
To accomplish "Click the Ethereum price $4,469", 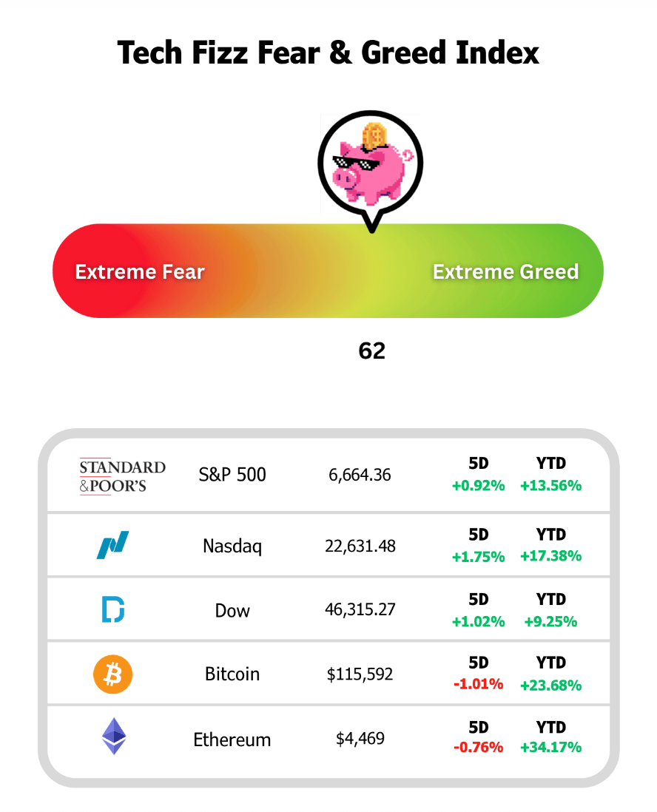I will (360, 738).
